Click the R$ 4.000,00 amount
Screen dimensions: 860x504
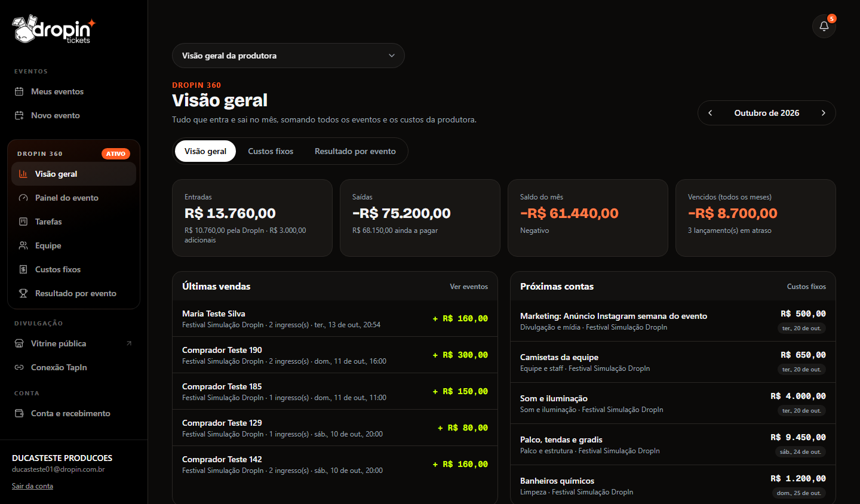(798, 396)
